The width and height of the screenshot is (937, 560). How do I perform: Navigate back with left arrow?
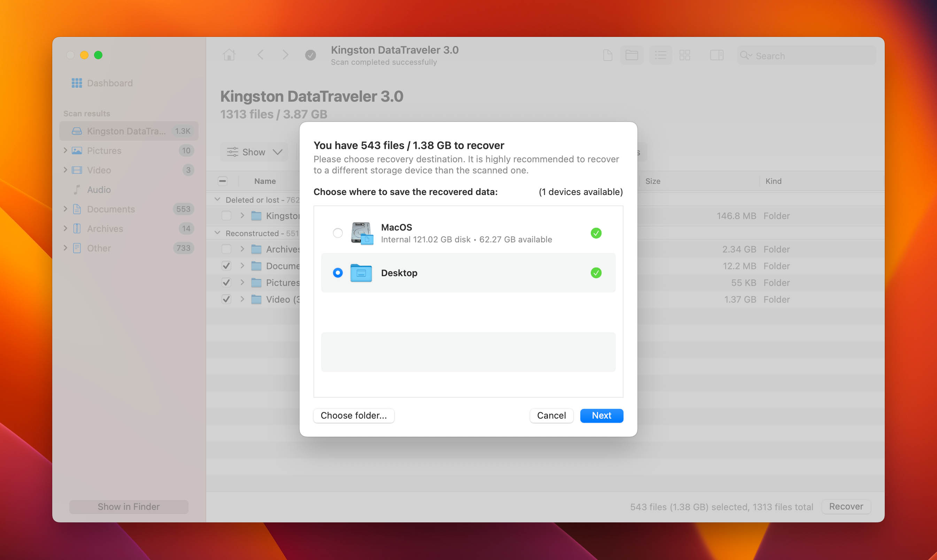[261, 55]
